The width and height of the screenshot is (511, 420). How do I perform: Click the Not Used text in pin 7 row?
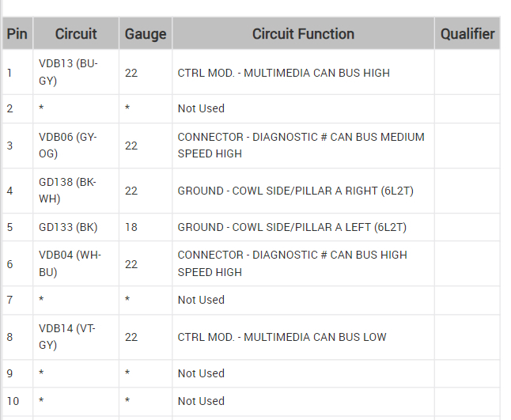point(201,300)
